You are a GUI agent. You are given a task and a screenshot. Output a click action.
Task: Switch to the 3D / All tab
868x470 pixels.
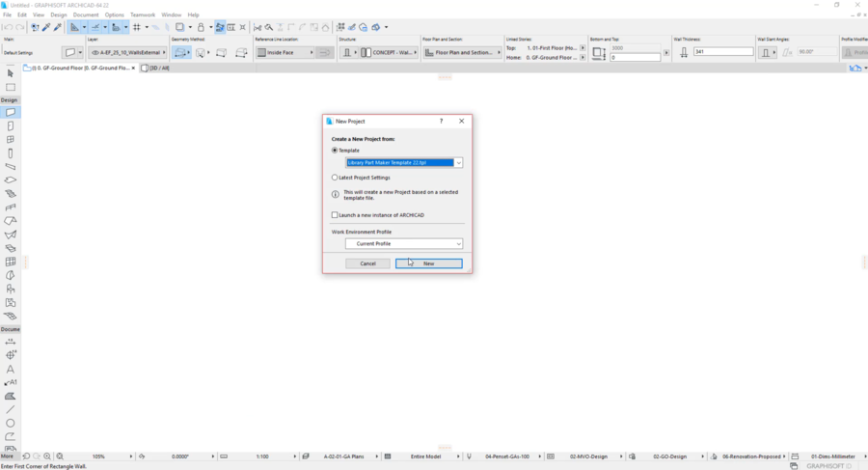(x=155, y=69)
